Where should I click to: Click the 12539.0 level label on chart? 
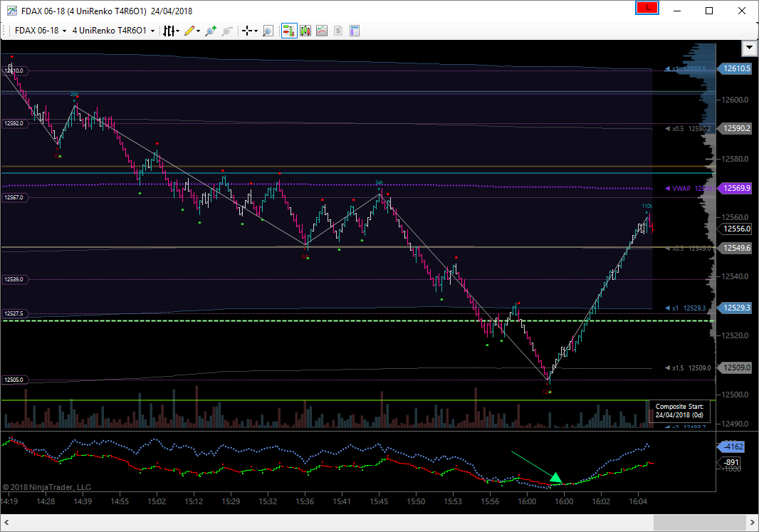pyautogui.click(x=15, y=279)
